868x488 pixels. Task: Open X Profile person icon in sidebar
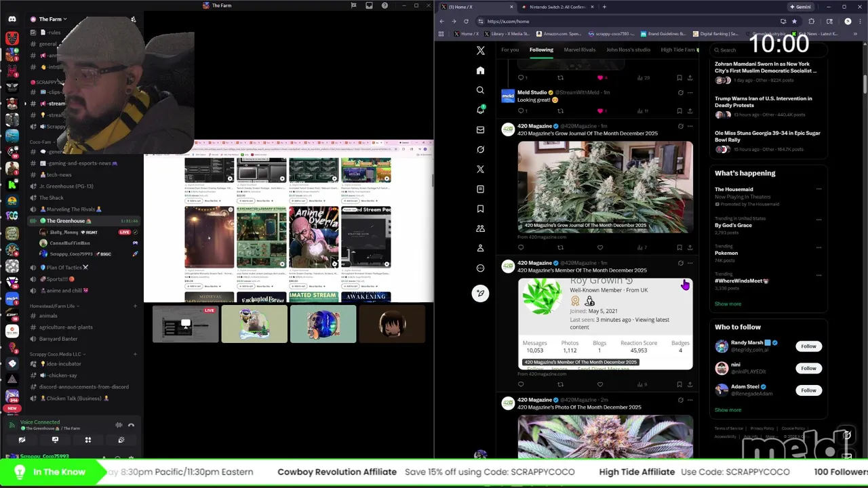[480, 248]
